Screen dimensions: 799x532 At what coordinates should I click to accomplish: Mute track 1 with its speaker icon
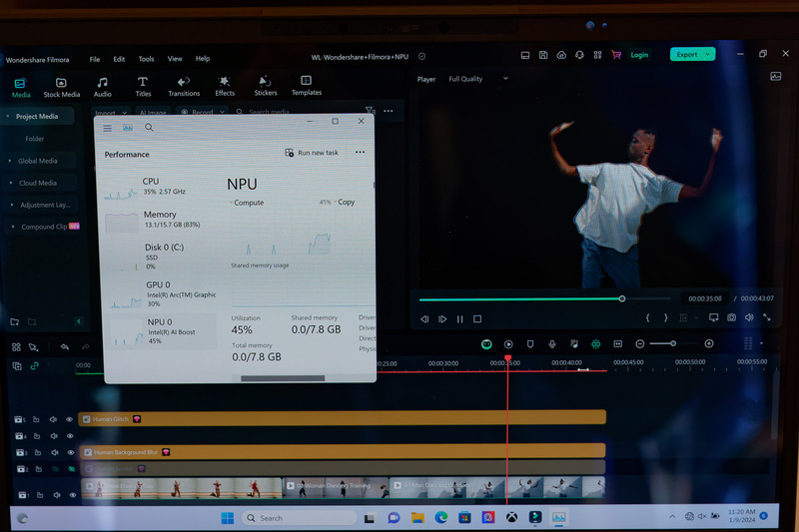click(x=56, y=495)
